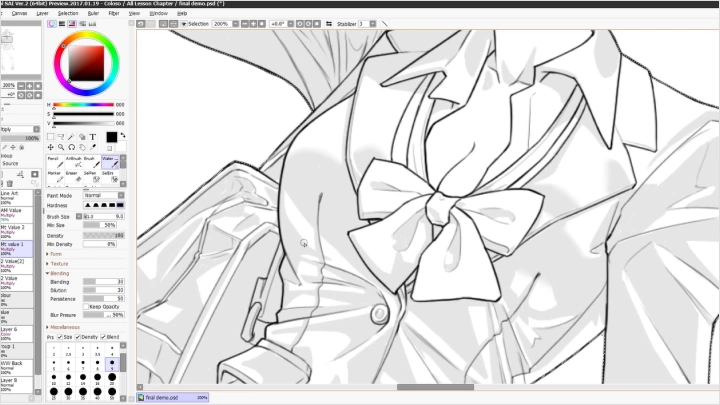The height and width of the screenshot is (405, 720).
Task: Switch to final demo.psd document tab
Action: tap(173, 397)
